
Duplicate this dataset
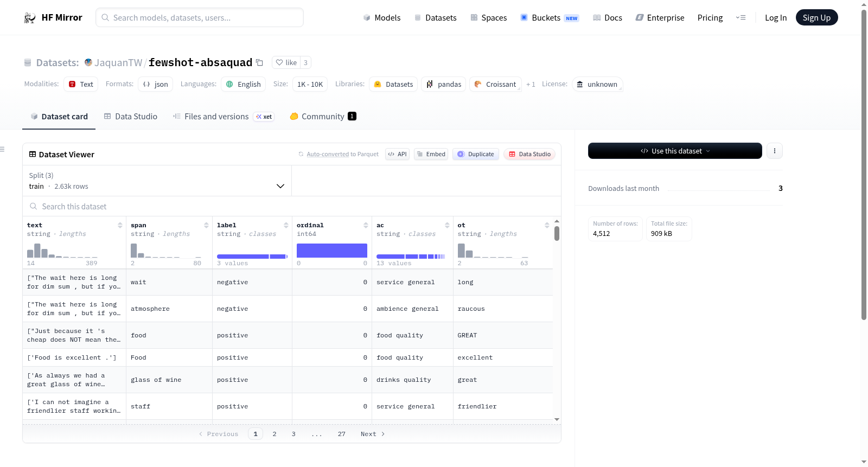point(476,154)
